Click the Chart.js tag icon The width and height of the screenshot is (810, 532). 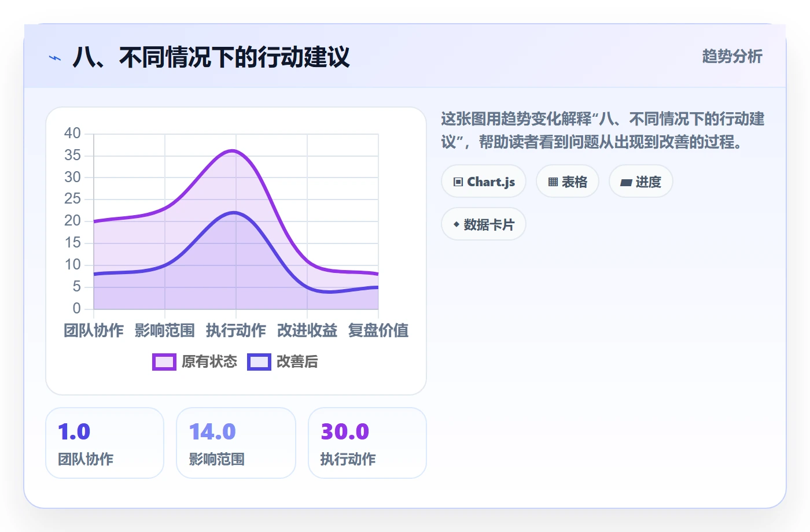458,182
